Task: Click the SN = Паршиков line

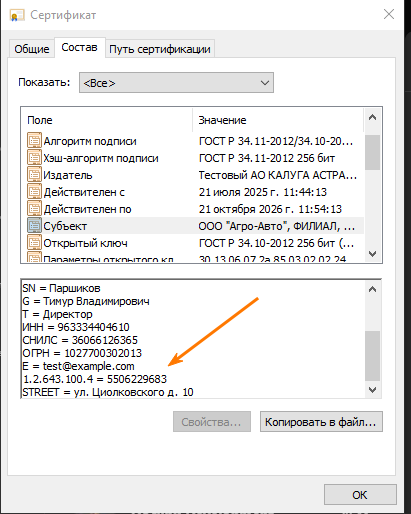Action: click(61, 288)
